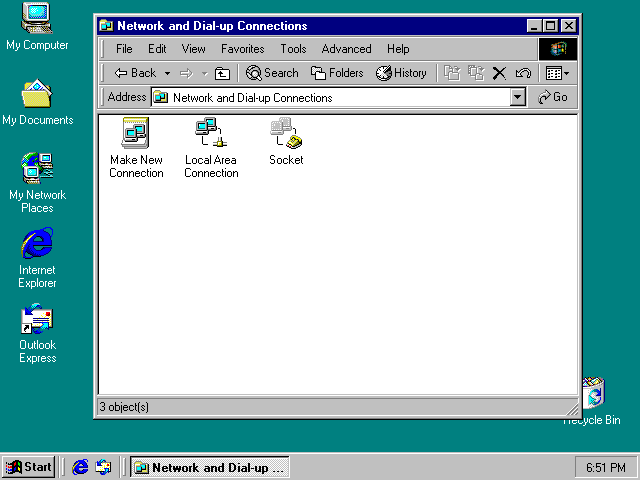The width and height of the screenshot is (640, 480).
Task: Toggle the Folders pane
Action: tap(337, 73)
